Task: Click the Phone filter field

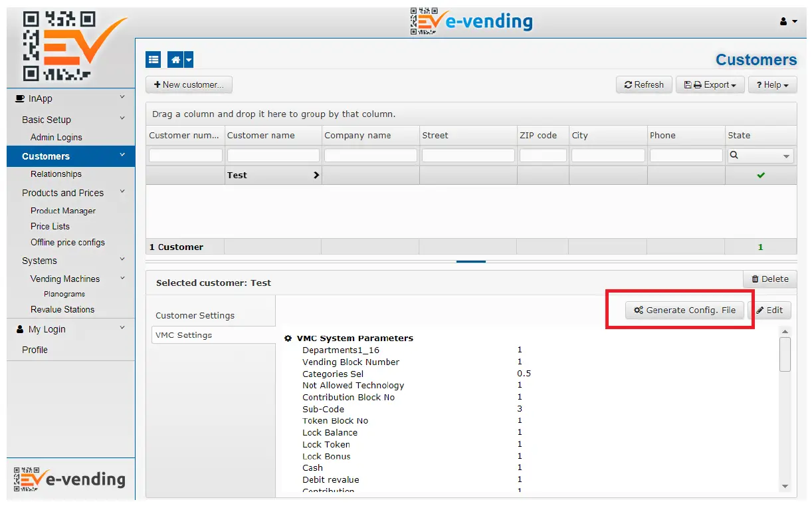Action: tap(686, 156)
